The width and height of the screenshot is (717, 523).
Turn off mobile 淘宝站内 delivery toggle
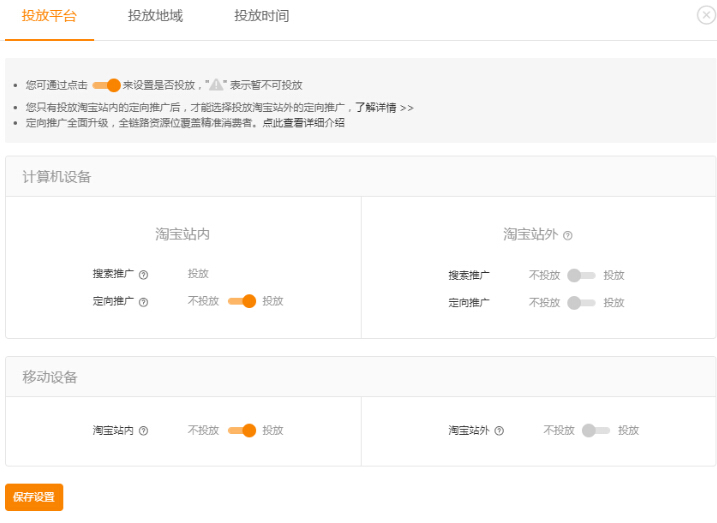tap(242, 430)
